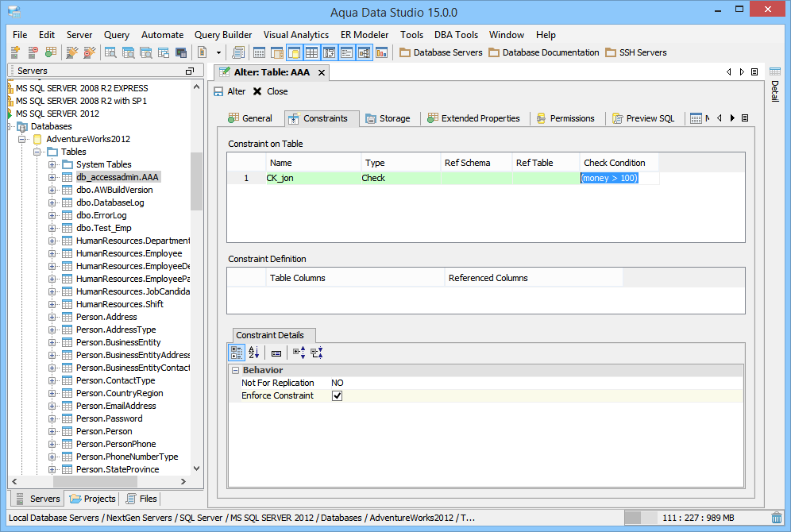
Task: Click the dark Schema browser toolbar icon
Action: point(181,52)
